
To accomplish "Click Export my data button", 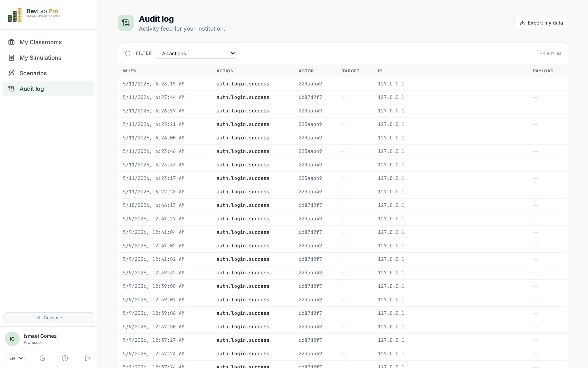I will click(x=541, y=23).
